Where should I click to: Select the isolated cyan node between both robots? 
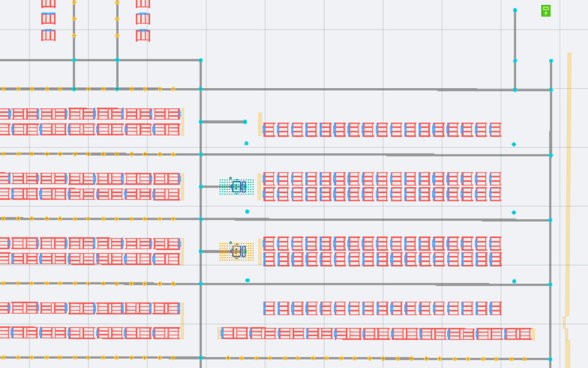(x=247, y=212)
